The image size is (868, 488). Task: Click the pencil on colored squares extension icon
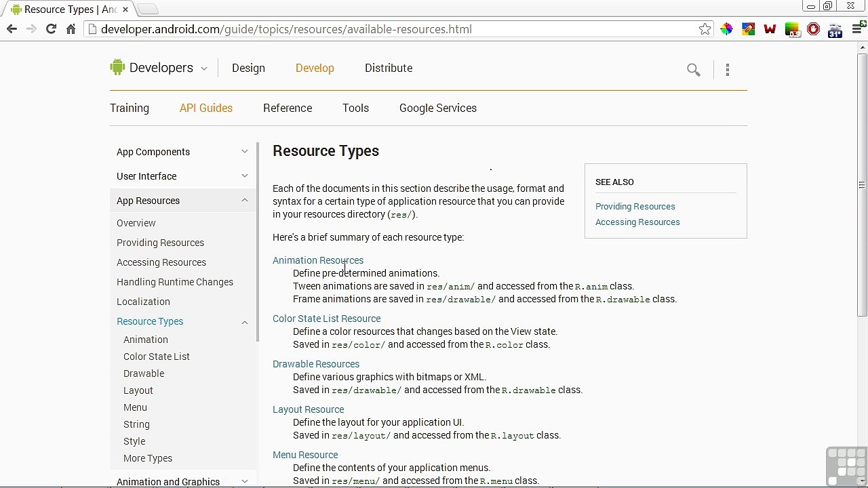click(x=748, y=29)
